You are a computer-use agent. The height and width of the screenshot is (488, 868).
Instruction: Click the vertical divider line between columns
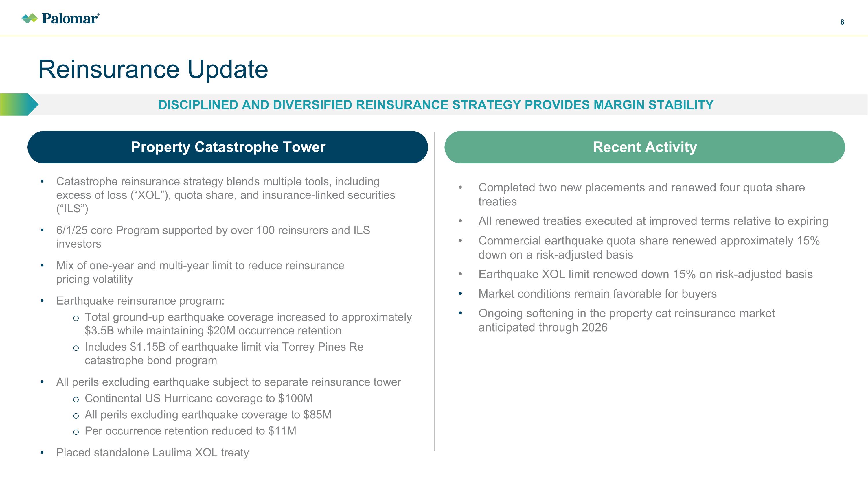[x=434, y=291]
